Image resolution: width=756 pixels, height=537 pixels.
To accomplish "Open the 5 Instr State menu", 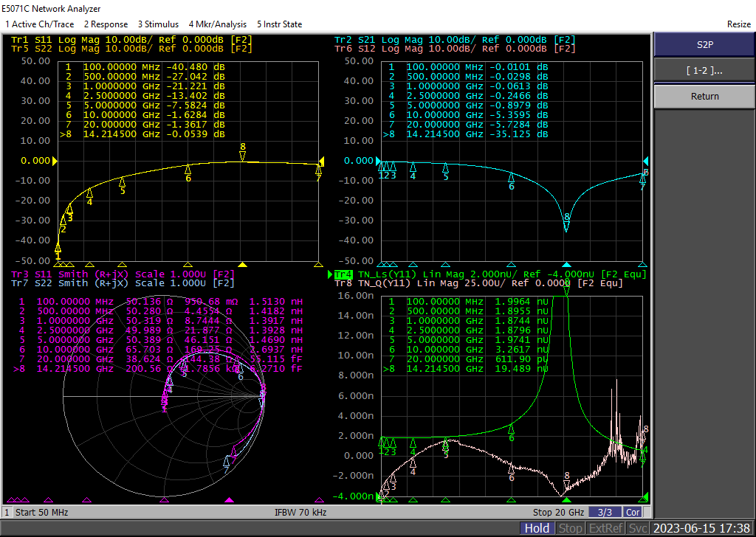I will tap(279, 24).
